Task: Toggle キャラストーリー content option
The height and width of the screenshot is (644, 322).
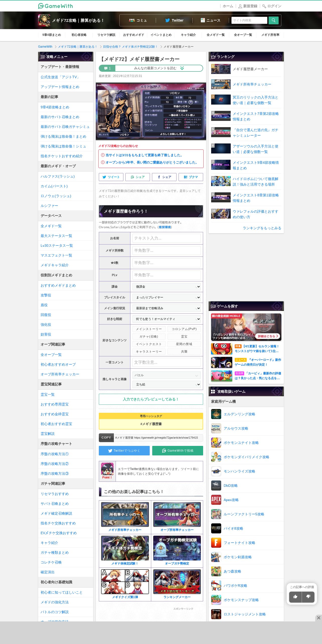Action: [x=149, y=352]
